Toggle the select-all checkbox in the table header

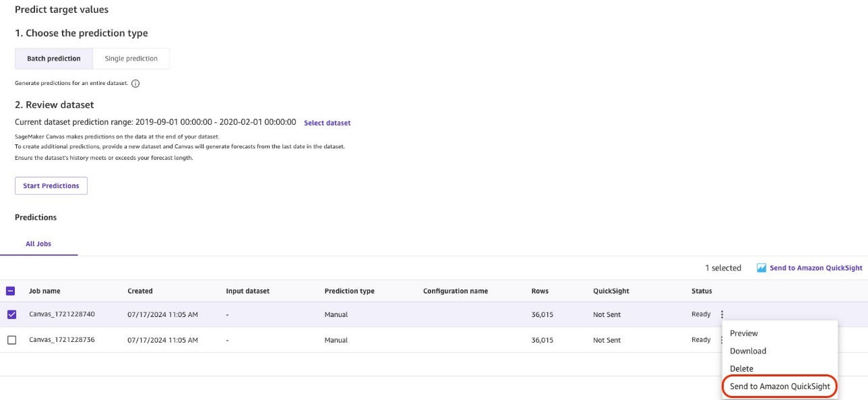click(11, 291)
